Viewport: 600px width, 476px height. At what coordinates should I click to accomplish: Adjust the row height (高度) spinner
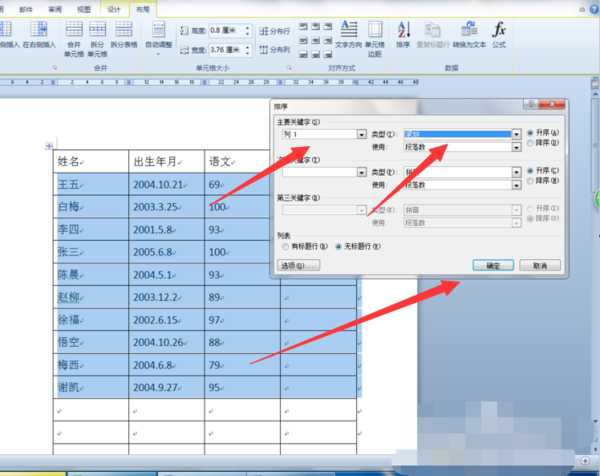click(x=248, y=31)
